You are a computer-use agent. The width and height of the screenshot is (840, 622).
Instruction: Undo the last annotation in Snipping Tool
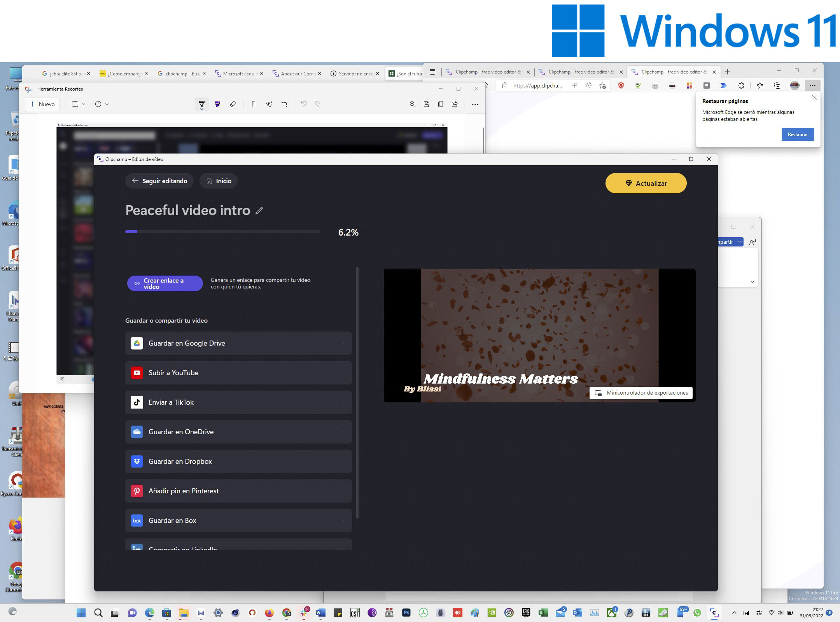(x=304, y=104)
